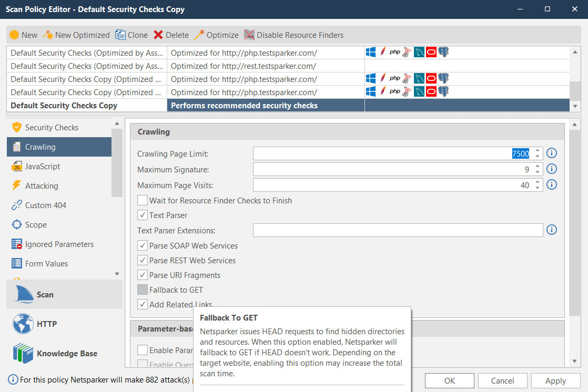Enable Wait for Resource Finder Checks to Finish
Viewport: 588px width, 392px height.
142,200
